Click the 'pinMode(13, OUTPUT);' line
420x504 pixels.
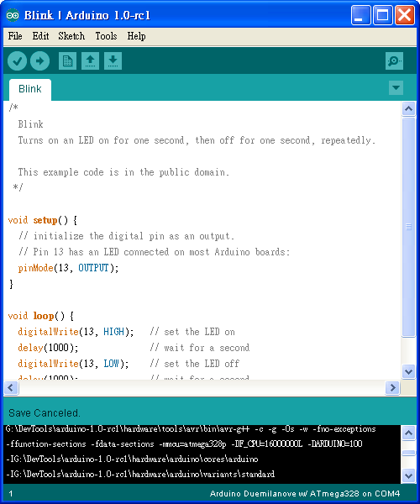coord(68,268)
